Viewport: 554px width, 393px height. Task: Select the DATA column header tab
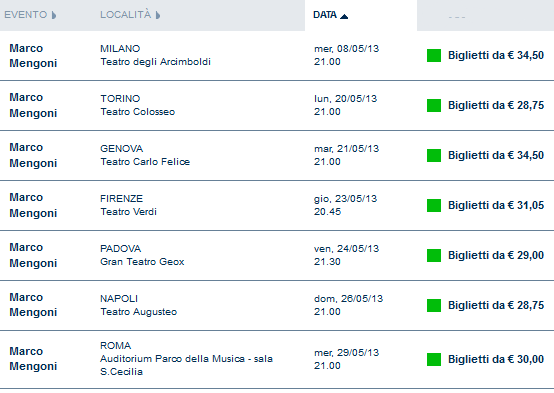point(361,15)
